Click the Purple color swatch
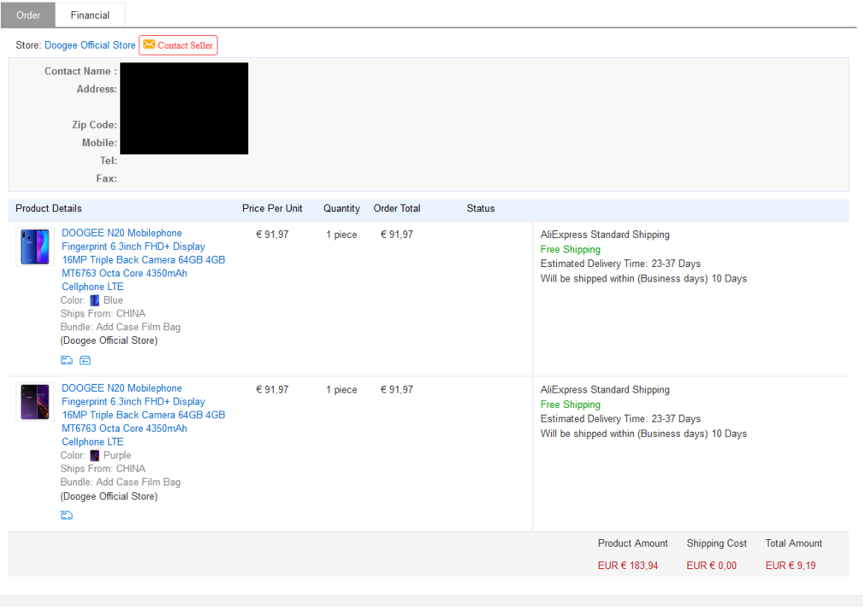 (x=94, y=456)
